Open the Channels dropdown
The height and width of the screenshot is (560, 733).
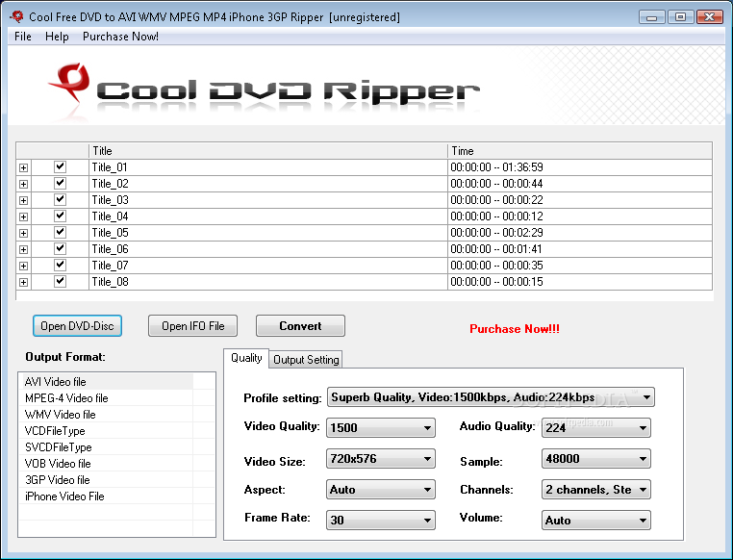tap(596, 490)
